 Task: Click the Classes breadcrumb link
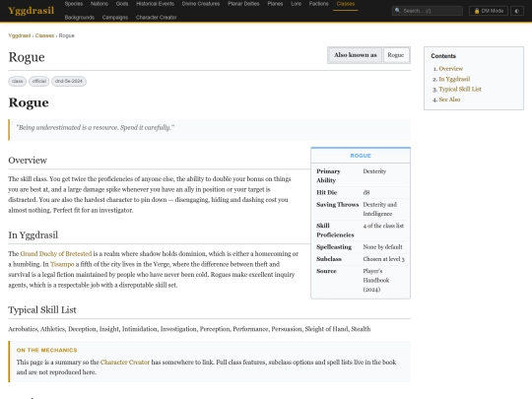pyautogui.click(x=44, y=35)
